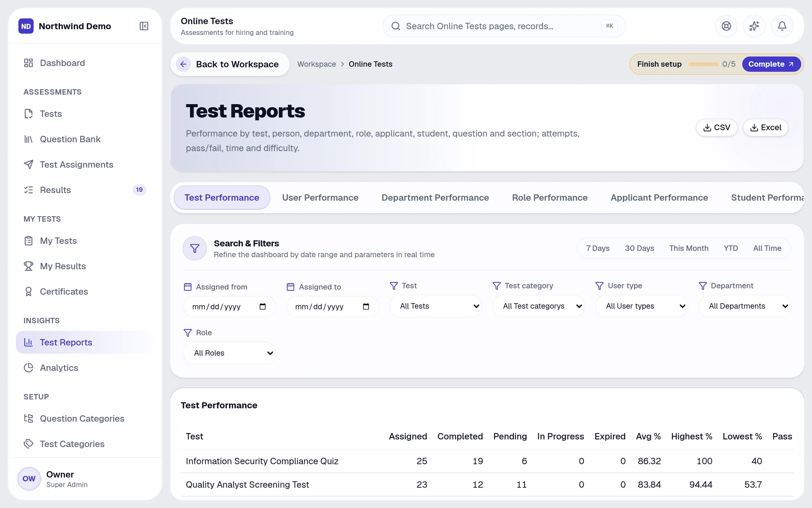Open My Tests page
The width and height of the screenshot is (812, 508).
(85, 241)
